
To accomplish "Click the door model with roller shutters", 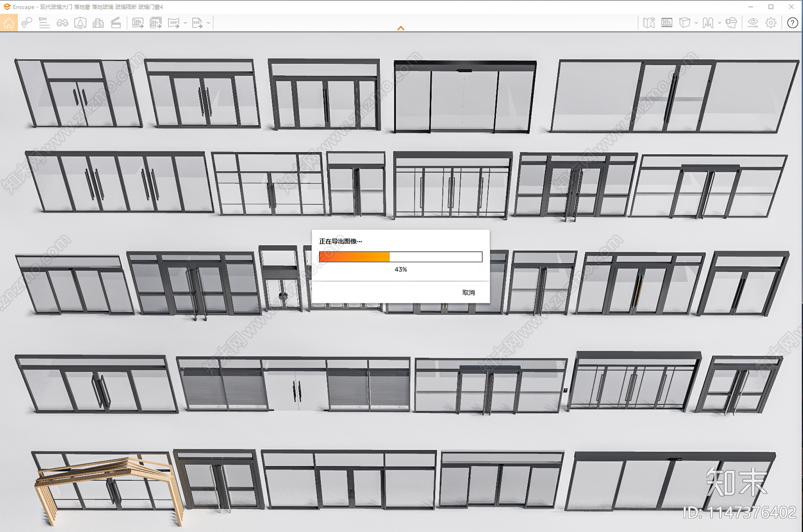I will pos(294,384).
